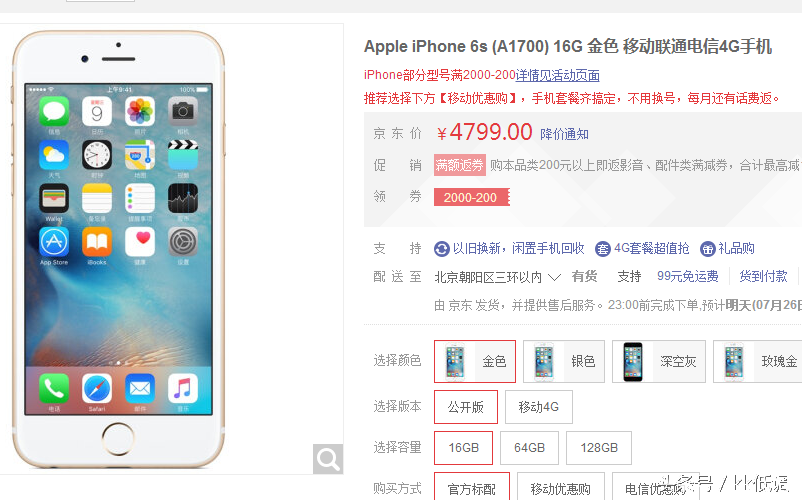Click the 货到付款 cash on delivery link
Viewport: 802px width, 500px height.
pyautogui.click(x=763, y=277)
